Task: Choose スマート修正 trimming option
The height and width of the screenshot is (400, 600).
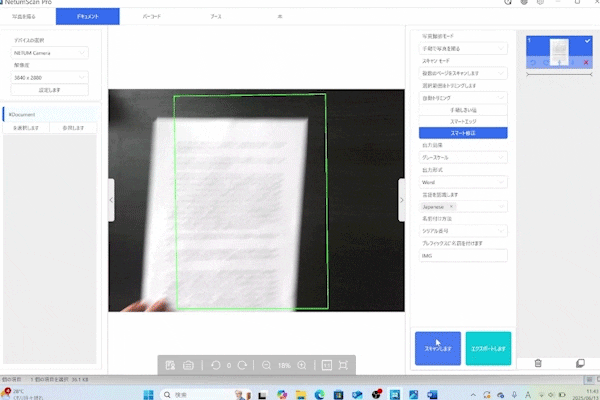Action: click(463, 133)
